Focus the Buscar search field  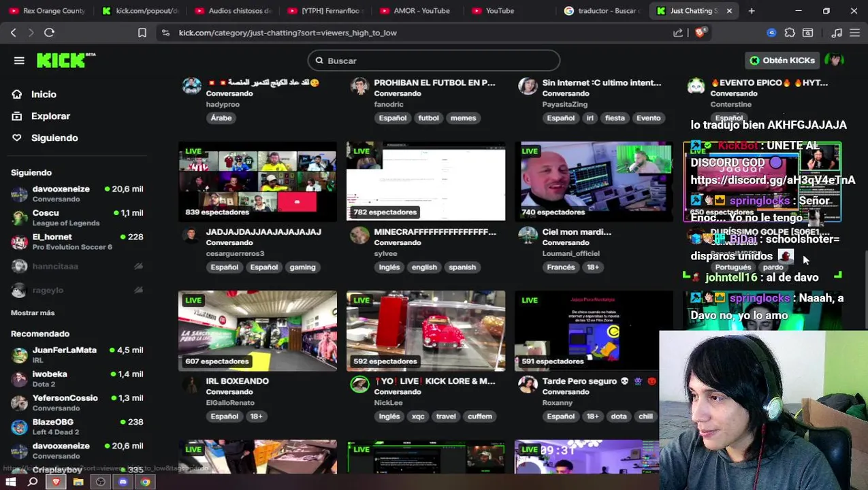(x=434, y=61)
